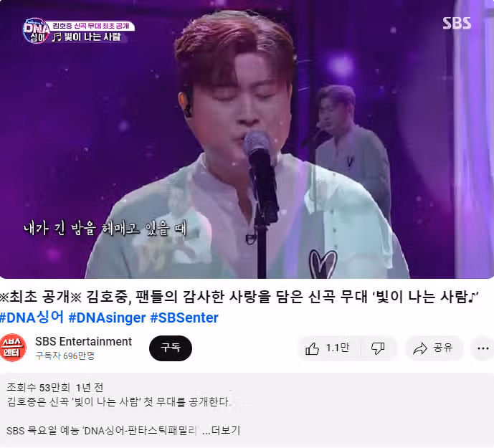Click the view count 조회수 53만회

click(38, 387)
